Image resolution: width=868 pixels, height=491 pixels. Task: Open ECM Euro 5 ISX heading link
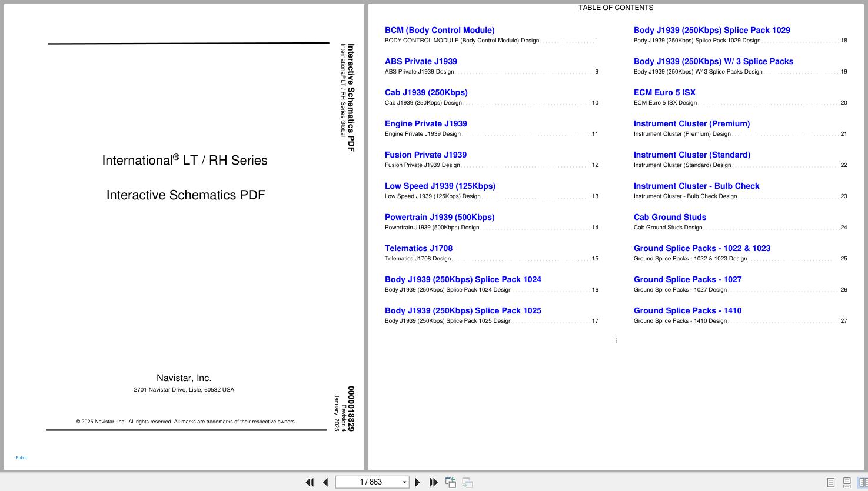point(664,92)
